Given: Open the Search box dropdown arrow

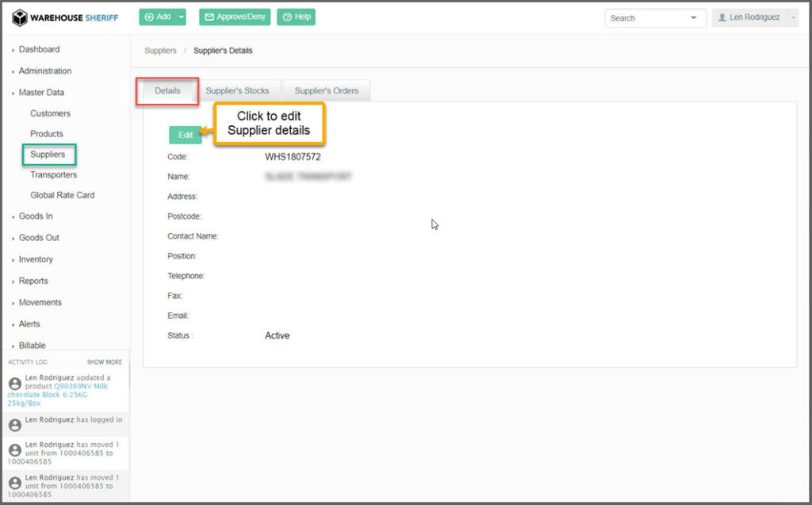Looking at the screenshot, I should tap(694, 17).
